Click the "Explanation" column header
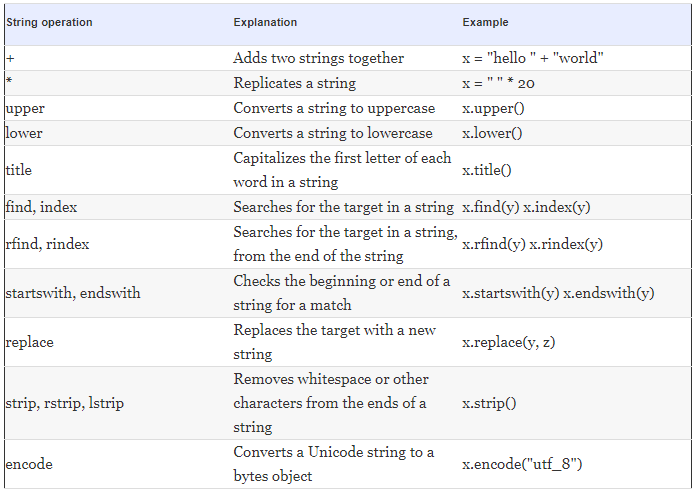 265,22
